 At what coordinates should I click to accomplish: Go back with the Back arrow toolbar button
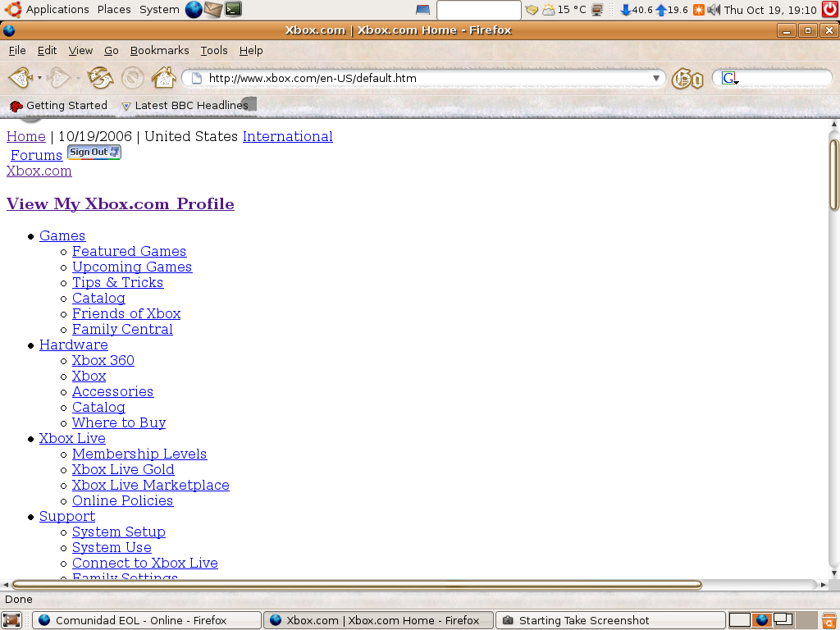click(21, 78)
